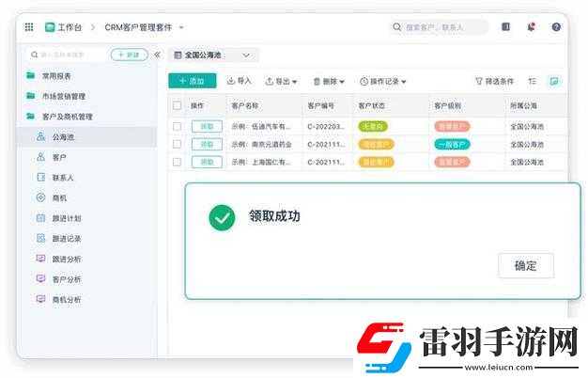Viewport: 588px width, 378px height.
Task: Claim the 佰通汽车 row with 领取 button
Action: [x=207, y=127]
